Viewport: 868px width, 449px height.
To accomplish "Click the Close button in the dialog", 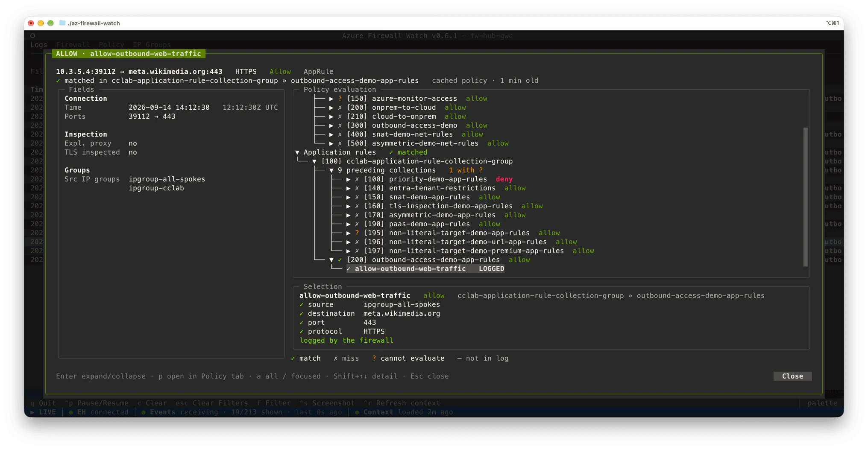I will [x=792, y=376].
